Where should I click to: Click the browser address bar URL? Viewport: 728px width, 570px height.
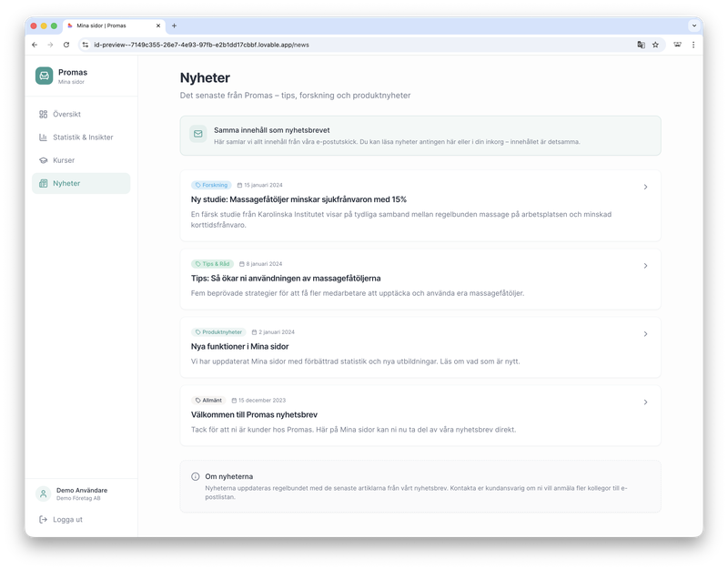tap(200, 44)
